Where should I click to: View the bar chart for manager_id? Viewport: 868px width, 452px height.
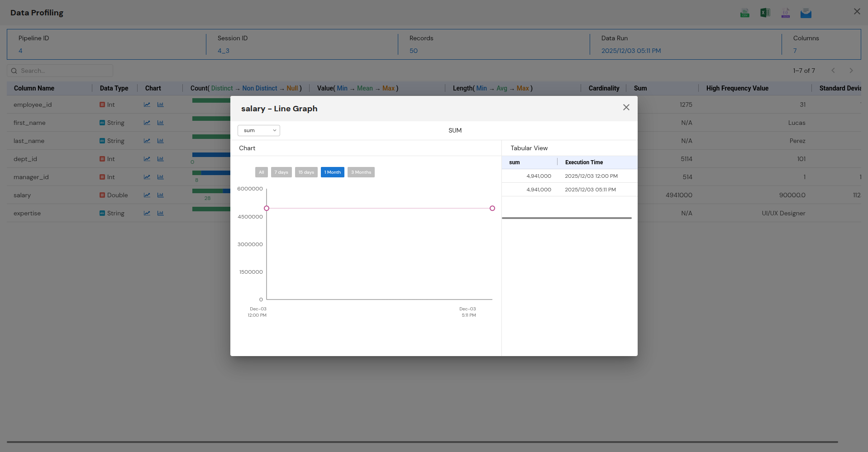(x=161, y=177)
